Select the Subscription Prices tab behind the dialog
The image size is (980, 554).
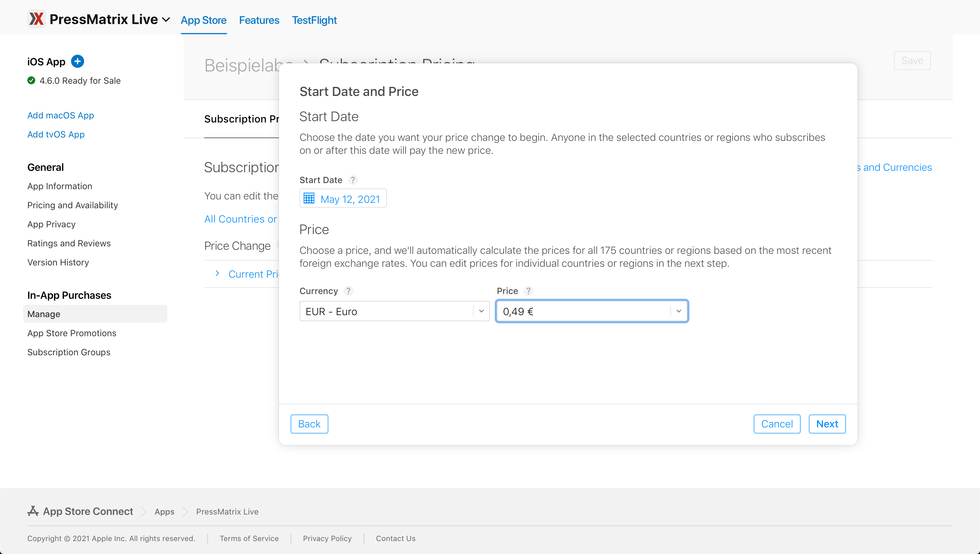[241, 119]
